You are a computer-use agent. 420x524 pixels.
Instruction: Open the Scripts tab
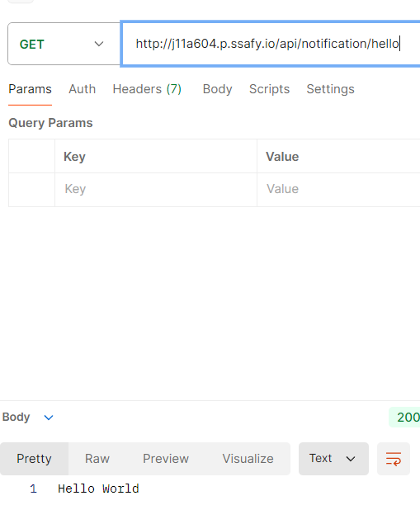click(269, 89)
